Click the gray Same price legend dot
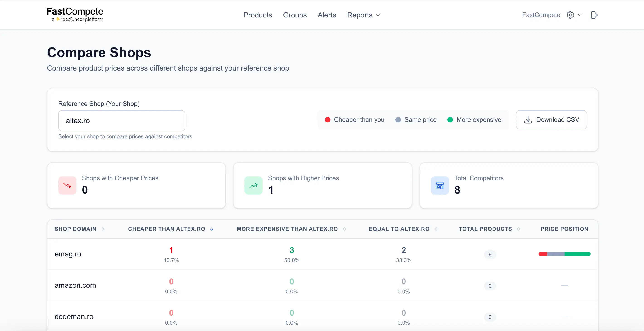 pyautogui.click(x=398, y=120)
